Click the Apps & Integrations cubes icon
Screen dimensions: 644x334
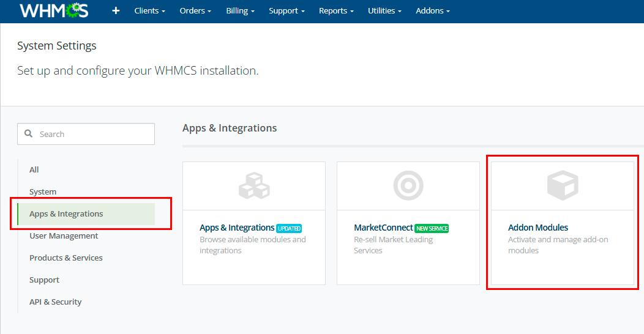click(x=254, y=186)
